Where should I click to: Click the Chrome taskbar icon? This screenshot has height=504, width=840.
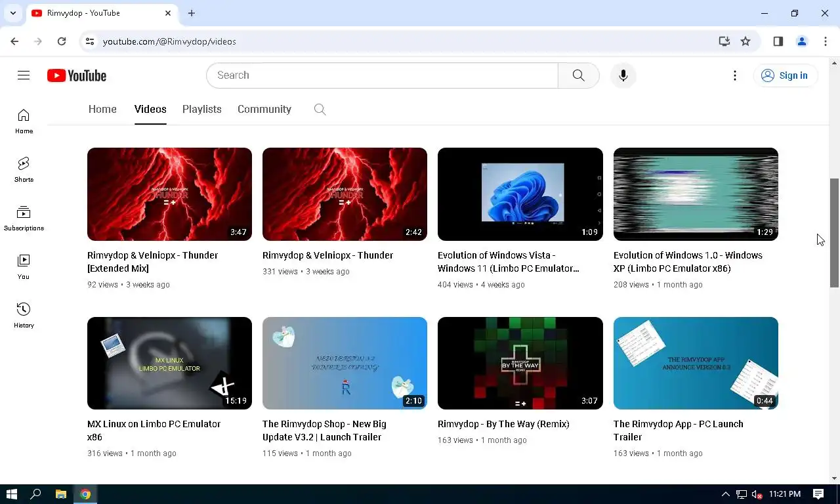click(86, 494)
